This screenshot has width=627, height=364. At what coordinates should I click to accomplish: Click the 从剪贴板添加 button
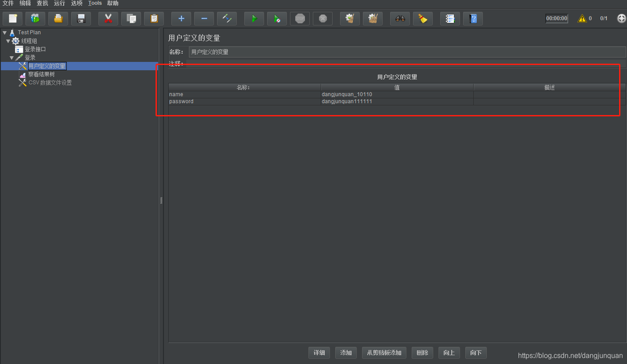[x=384, y=353]
